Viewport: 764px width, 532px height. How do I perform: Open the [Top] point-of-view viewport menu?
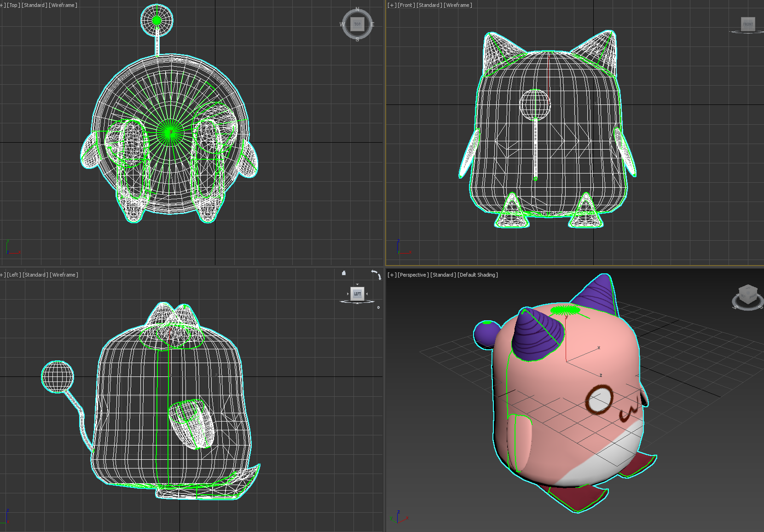tap(13, 5)
